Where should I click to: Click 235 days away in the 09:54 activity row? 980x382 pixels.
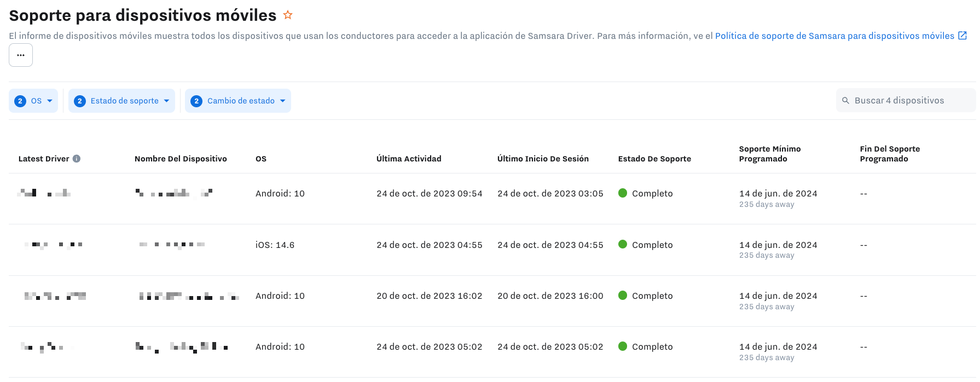point(767,204)
